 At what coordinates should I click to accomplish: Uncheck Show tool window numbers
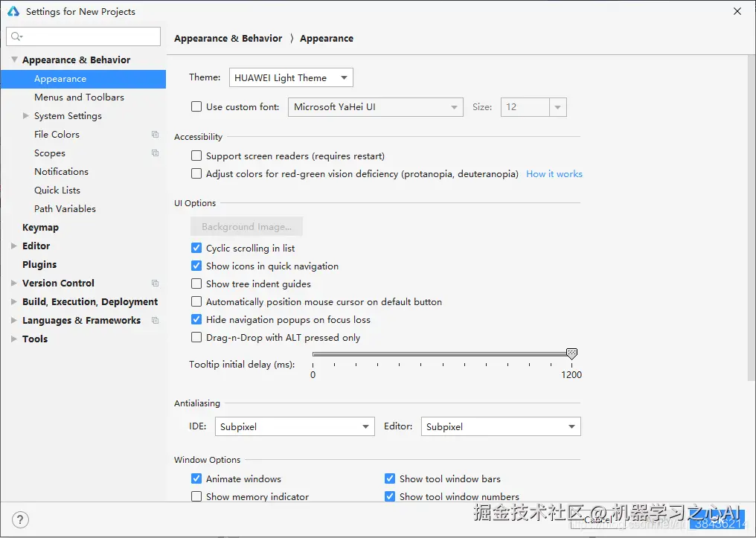[390, 496]
